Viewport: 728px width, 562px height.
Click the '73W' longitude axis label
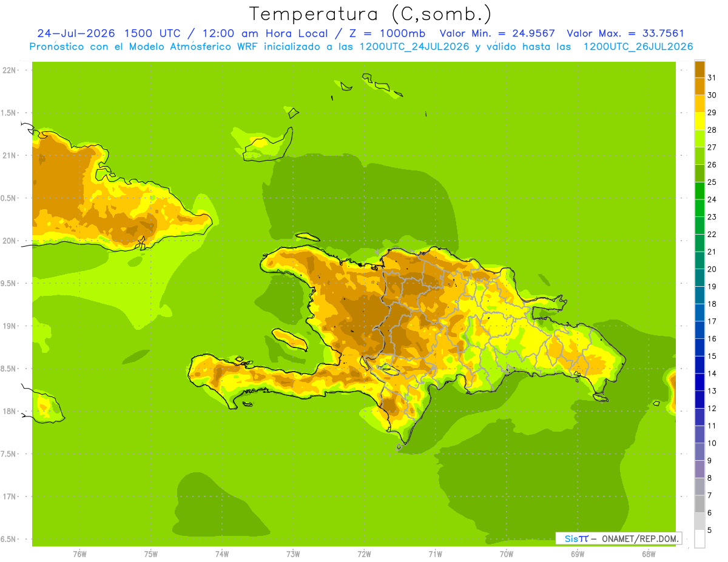[293, 554]
